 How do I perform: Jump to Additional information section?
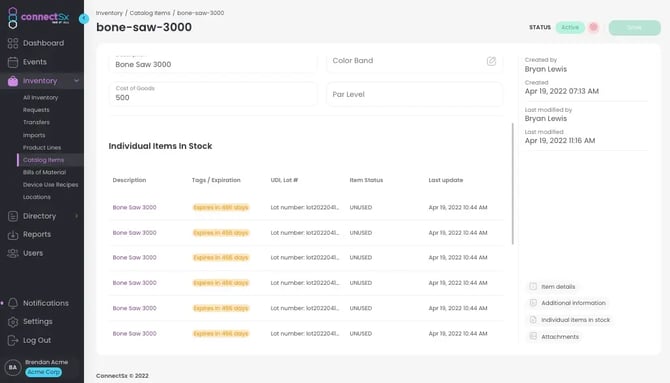pyautogui.click(x=573, y=303)
